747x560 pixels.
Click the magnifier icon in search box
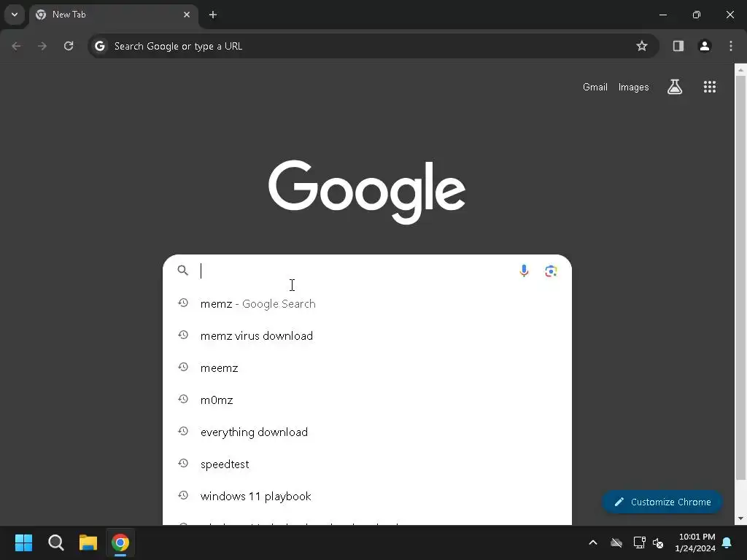point(183,271)
